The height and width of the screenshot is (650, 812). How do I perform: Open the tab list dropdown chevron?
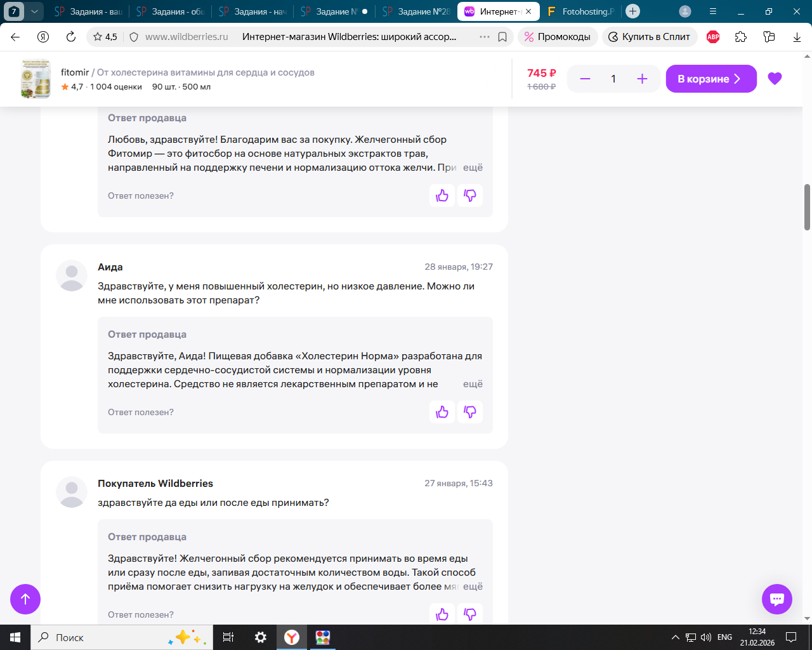(x=34, y=11)
